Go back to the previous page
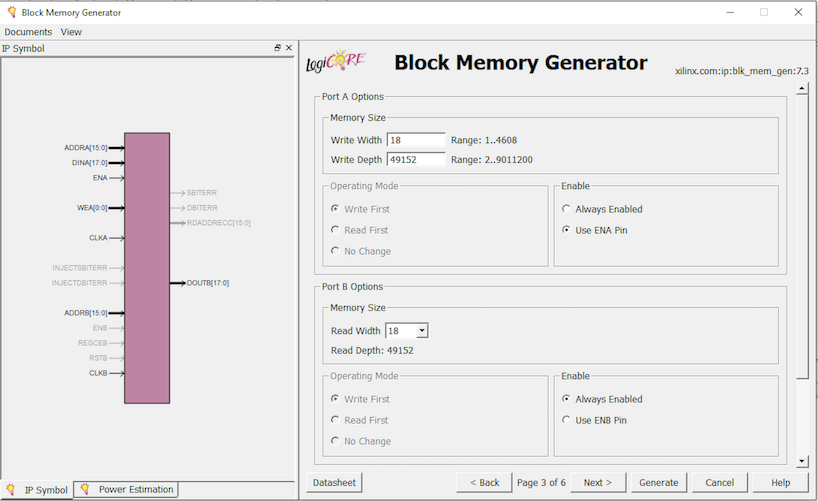Screen dimensions: 818x501 [x=484, y=482]
